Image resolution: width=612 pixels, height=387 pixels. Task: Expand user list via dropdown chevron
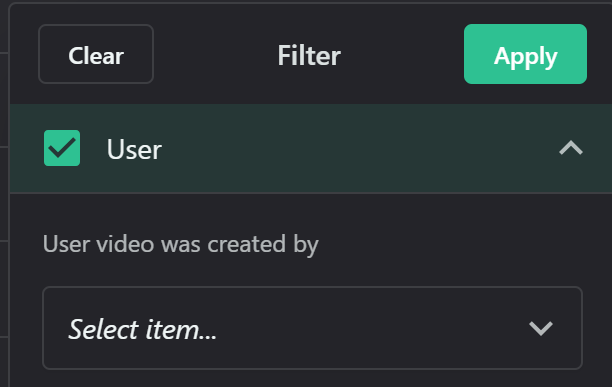[x=541, y=328]
